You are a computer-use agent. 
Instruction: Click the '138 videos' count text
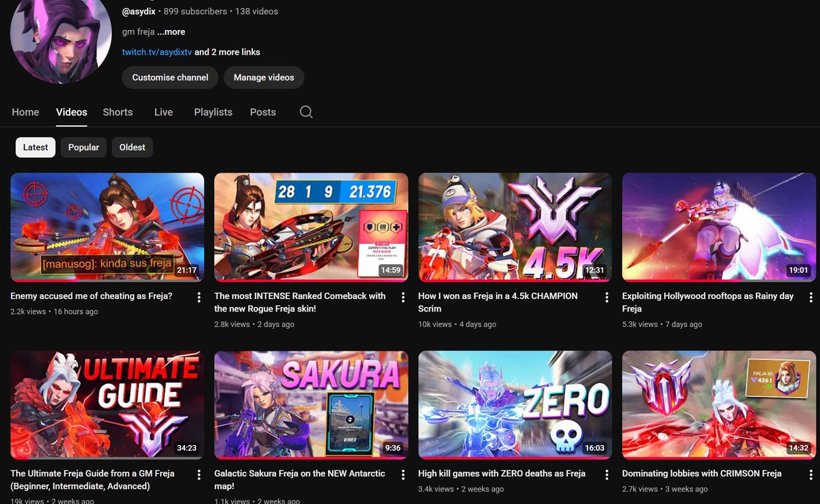coord(257,12)
